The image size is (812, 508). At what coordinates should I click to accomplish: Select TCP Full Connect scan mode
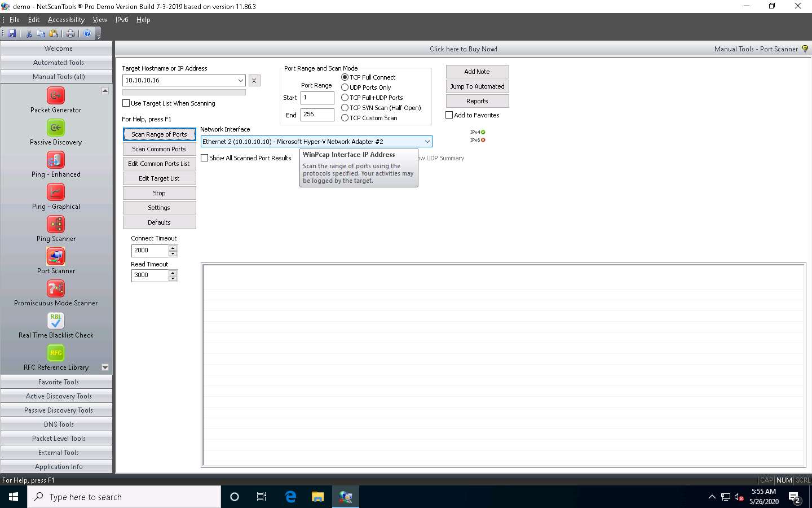click(345, 77)
